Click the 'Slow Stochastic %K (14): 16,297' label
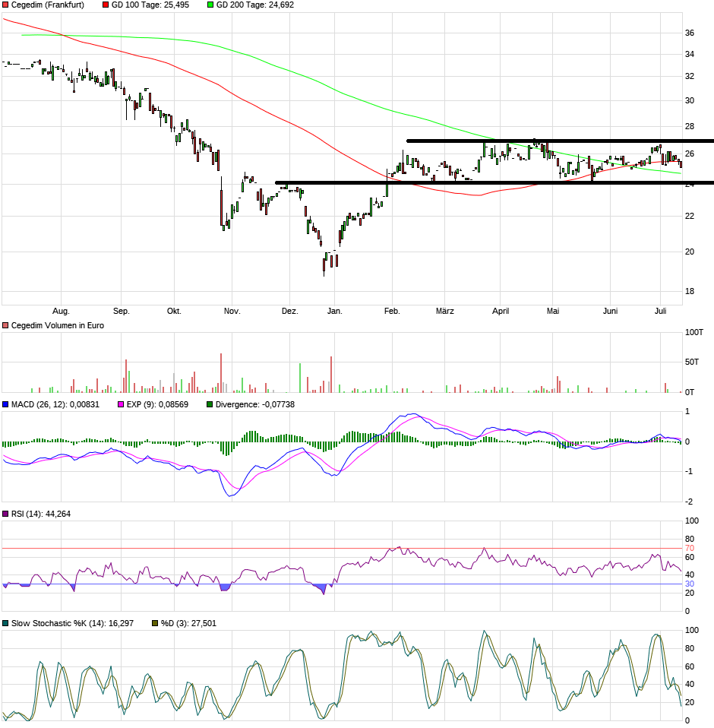714x728 pixels. coord(72,623)
